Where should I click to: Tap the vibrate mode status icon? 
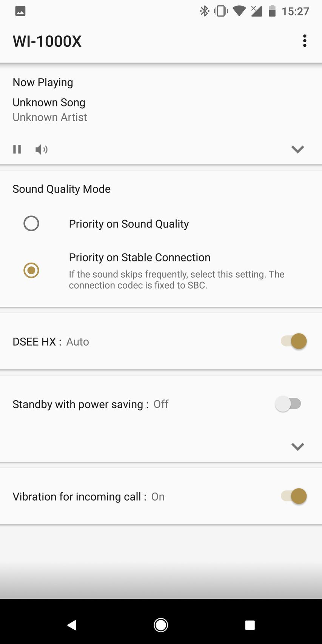click(221, 11)
